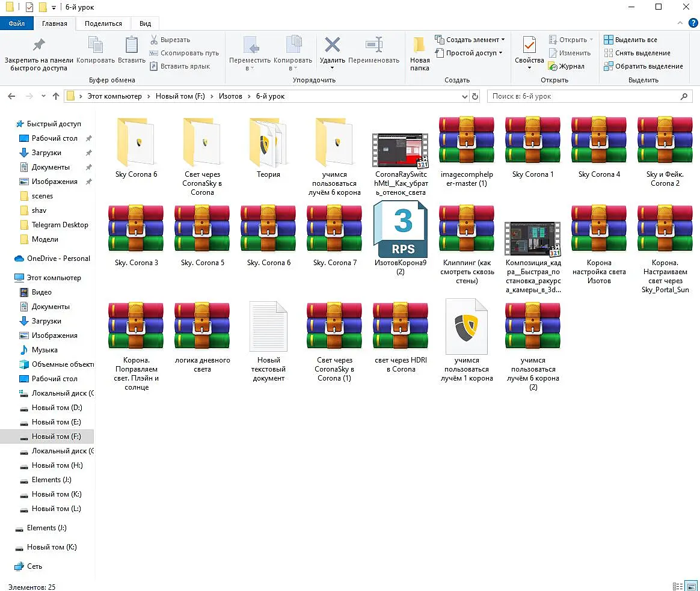Pin folder to Quick access panel

(39, 54)
